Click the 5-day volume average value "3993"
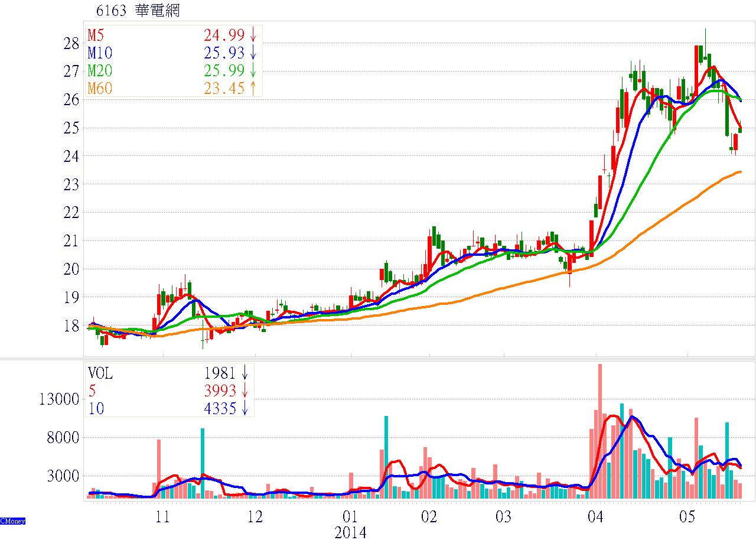The height and width of the screenshot is (540, 756). tap(220, 391)
